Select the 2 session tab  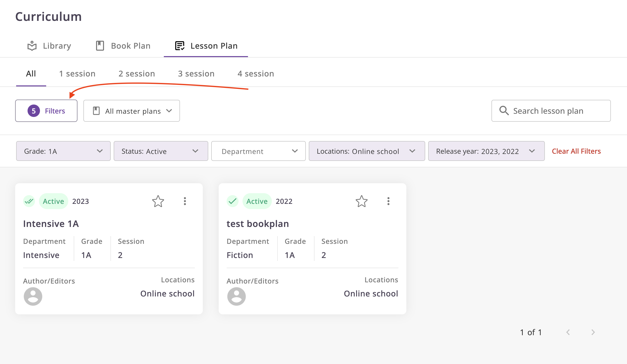click(137, 74)
